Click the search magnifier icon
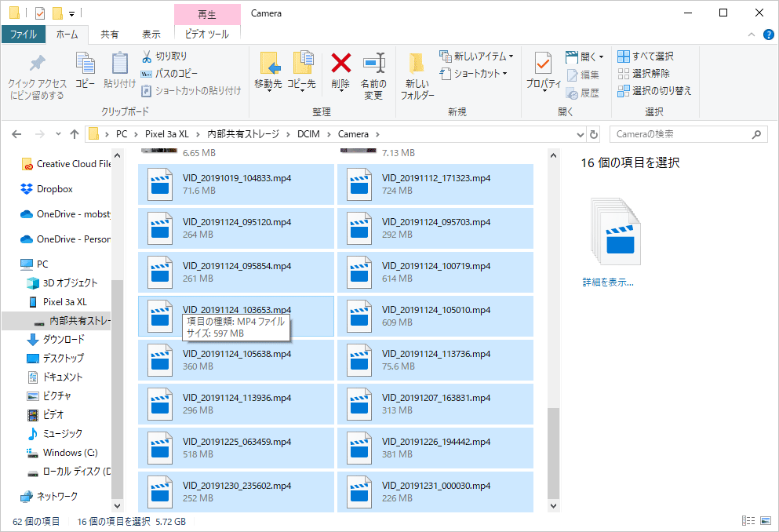 [x=757, y=134]
